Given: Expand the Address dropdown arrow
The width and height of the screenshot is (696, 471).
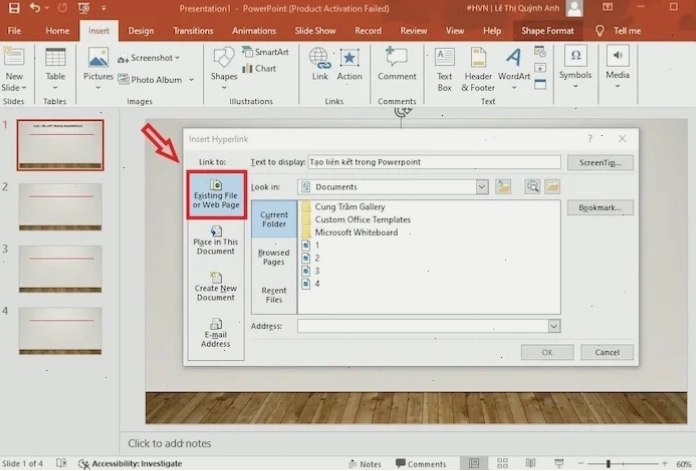Looking at the screenshot, I should coord(554,326).
